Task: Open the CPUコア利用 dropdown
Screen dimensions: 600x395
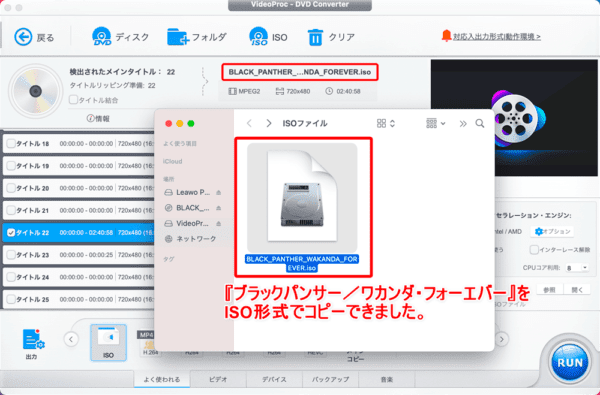Action: pyautogui.click(x=577, y=268)
